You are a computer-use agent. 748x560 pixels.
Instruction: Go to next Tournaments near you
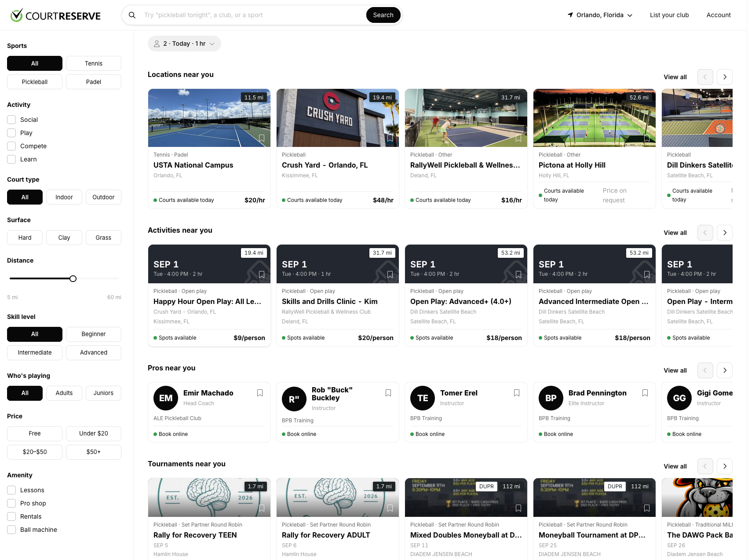click(725, 466)
